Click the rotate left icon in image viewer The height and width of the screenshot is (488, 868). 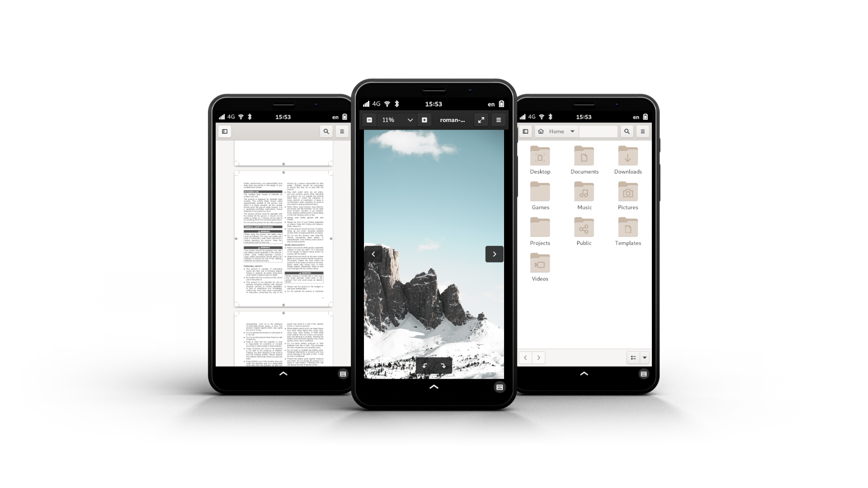coord(425,365)
